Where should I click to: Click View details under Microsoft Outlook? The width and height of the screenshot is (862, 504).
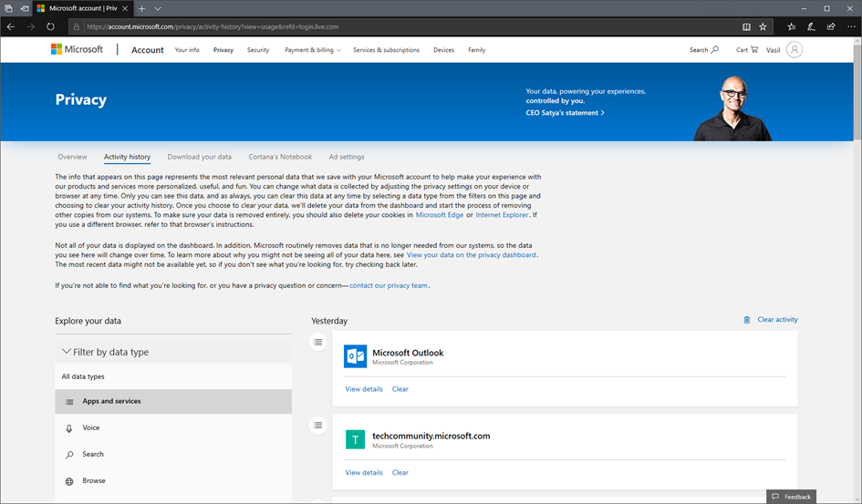[364, 389]
